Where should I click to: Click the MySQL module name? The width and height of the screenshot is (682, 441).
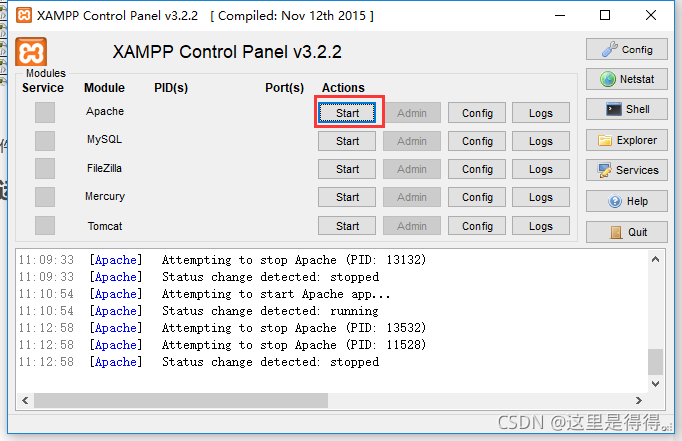(104, 139)
